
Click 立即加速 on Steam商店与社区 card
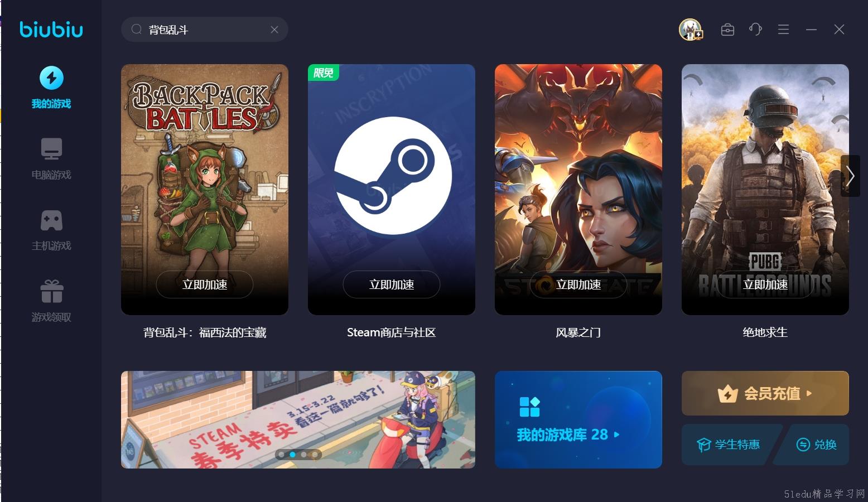click(392, 284)
